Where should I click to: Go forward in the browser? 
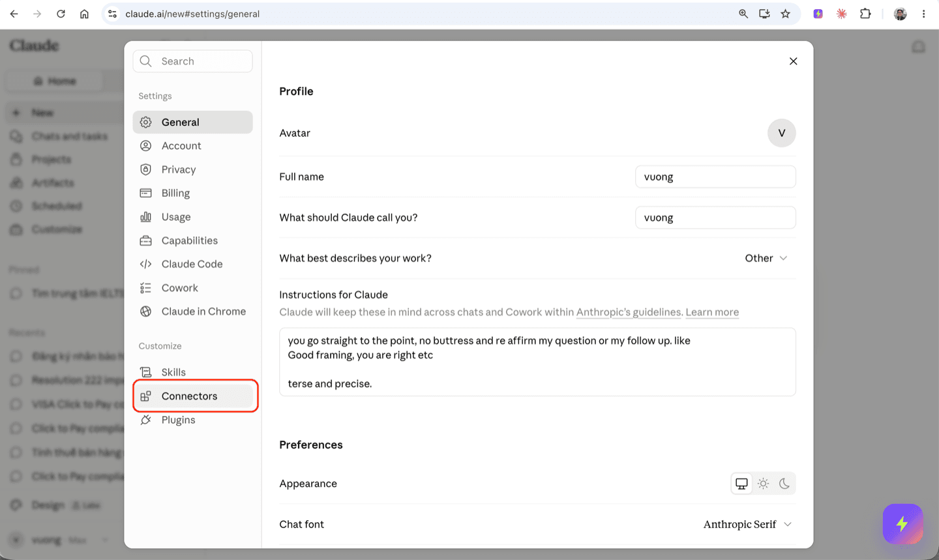point(37,14)
